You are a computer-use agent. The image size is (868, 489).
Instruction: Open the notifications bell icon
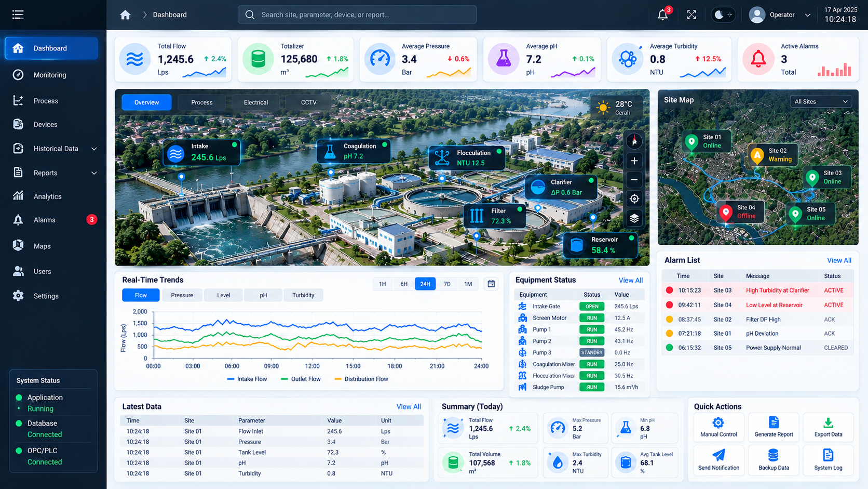pos(663,15)
